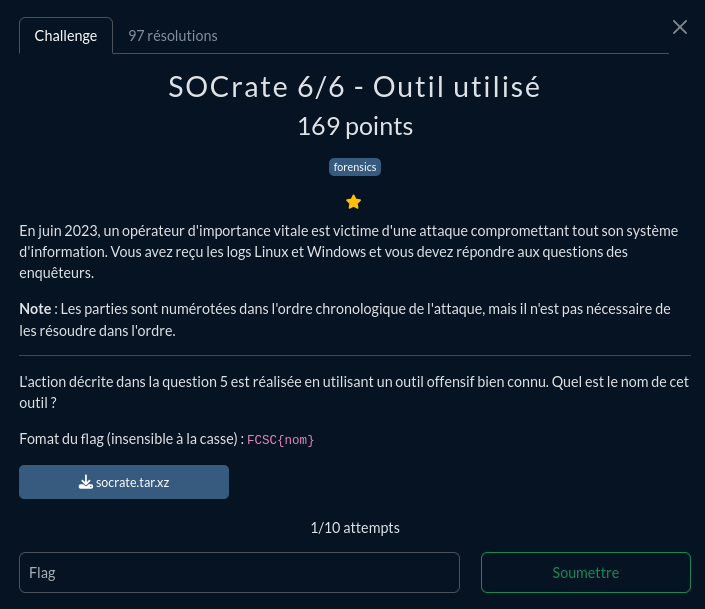Click the Soumettre button
The image size is (705, 609).
tap(585, 572)
